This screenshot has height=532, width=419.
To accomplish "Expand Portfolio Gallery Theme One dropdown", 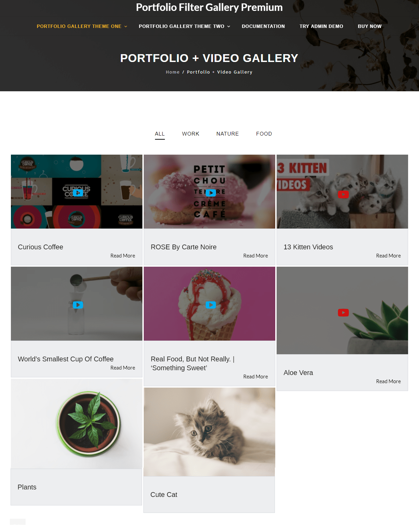I will coord(82,26).
